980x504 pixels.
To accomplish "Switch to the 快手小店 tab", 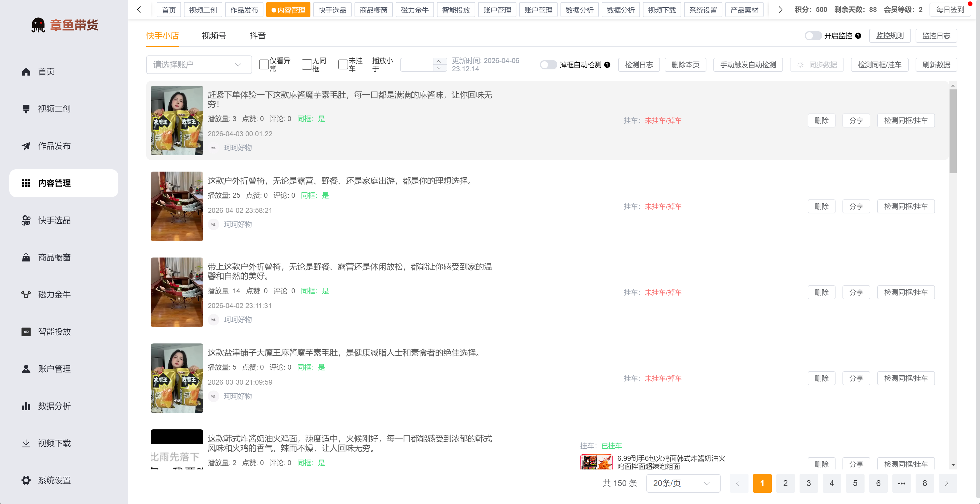I will click(x=162, y=36).
